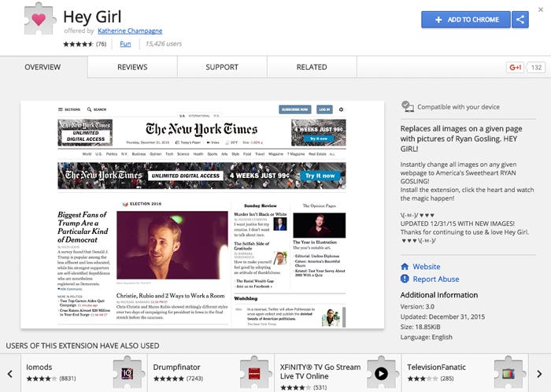Click the Version: 3.0 text
Image resolution: width=551 pixels, height=392 pixels.
[x=417, y=306]
